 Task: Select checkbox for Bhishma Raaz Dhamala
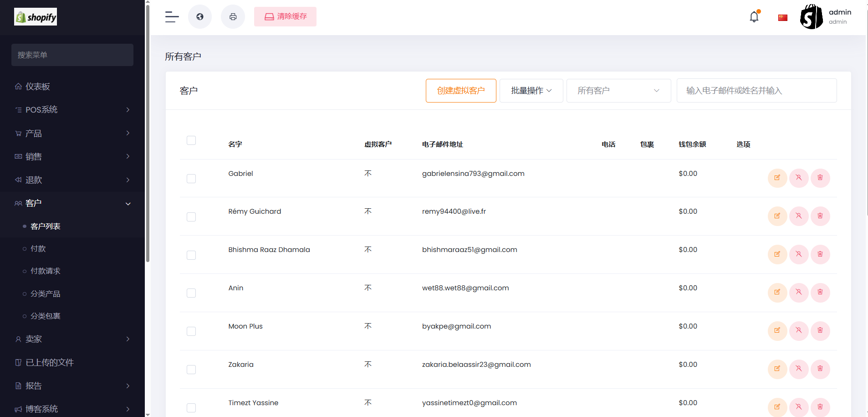(x=191, y=255)
